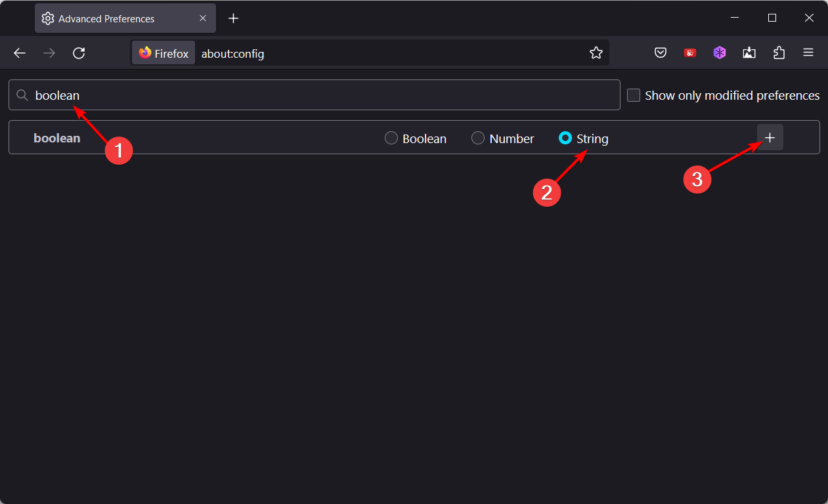Select the String radio option

565,138
